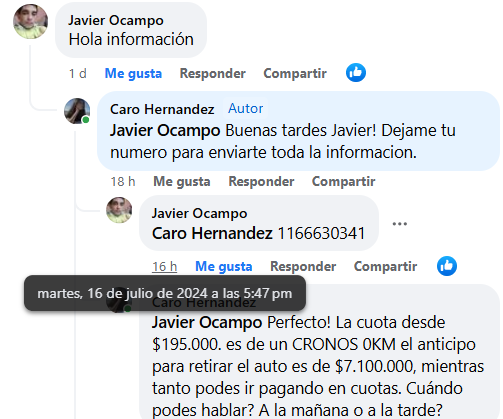Share the 16 h comment via Compartir
Viewport: 503px width, 419px height.
385,266
